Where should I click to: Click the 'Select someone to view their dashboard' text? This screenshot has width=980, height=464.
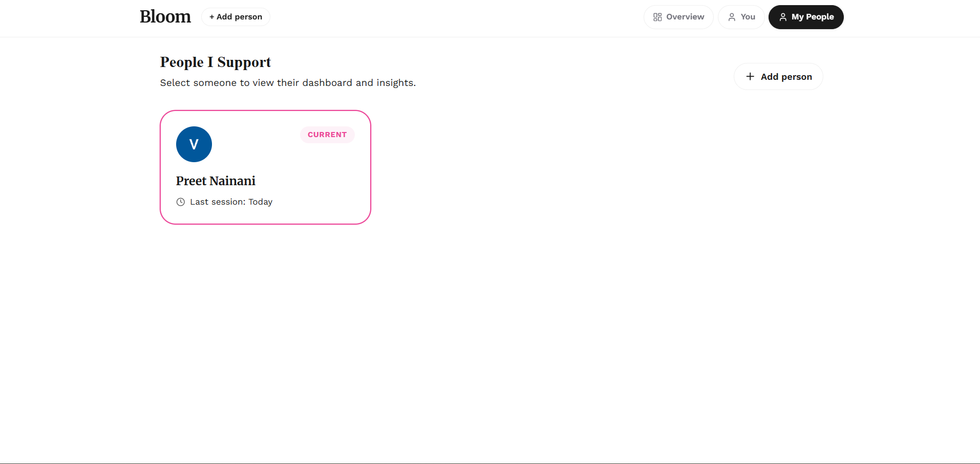[x=288, y=83]
